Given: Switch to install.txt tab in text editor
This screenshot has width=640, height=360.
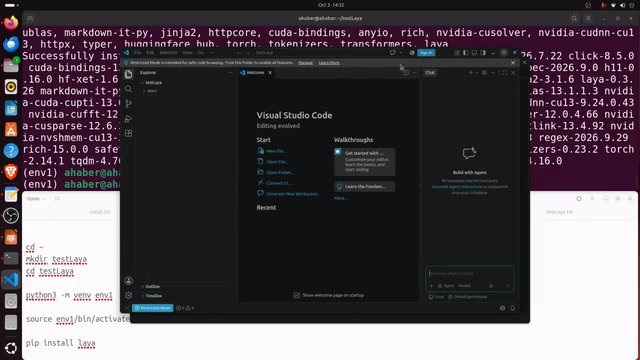Looking at the screenshot, I should pos(100,212).
